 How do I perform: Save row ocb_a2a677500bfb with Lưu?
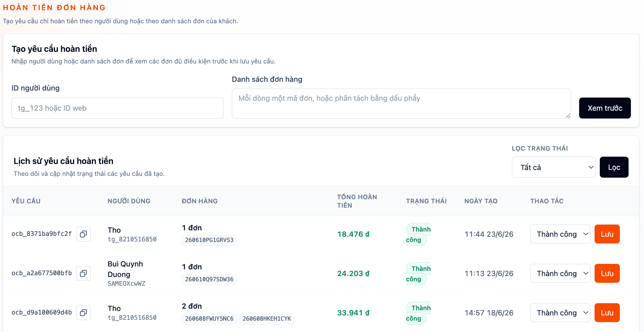[x=607, y=273]
